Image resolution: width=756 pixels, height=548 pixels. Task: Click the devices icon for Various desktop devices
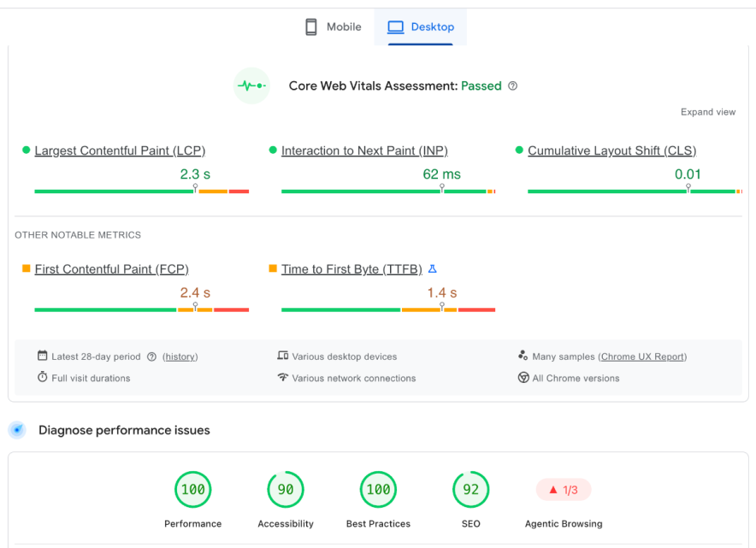(282, 356)
